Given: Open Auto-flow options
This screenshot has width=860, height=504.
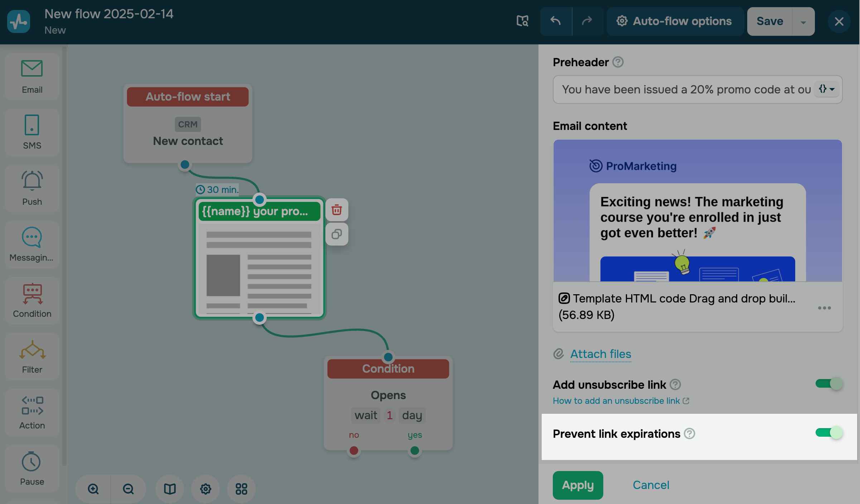Looking at the screenshot, I should pyautogui.click(x=675, y=21).
